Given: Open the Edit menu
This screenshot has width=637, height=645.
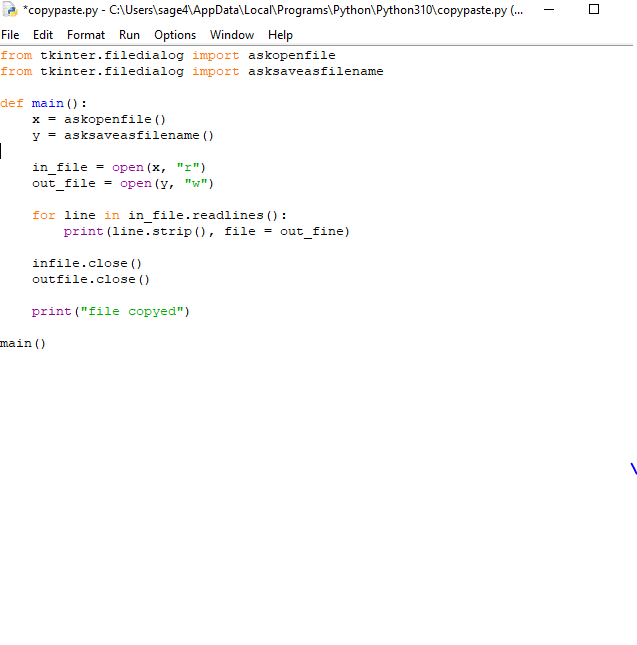Looking at the screenshot, I should [x=43, y=35].
